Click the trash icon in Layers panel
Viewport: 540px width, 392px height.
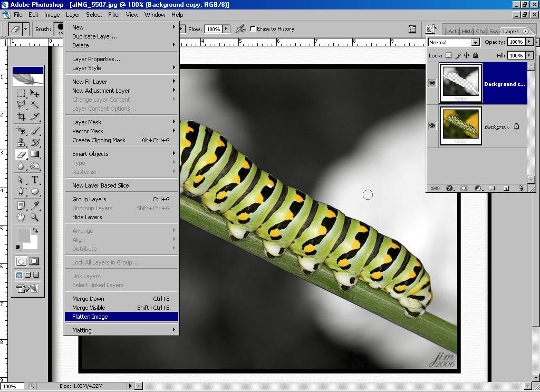click(520, 188)
